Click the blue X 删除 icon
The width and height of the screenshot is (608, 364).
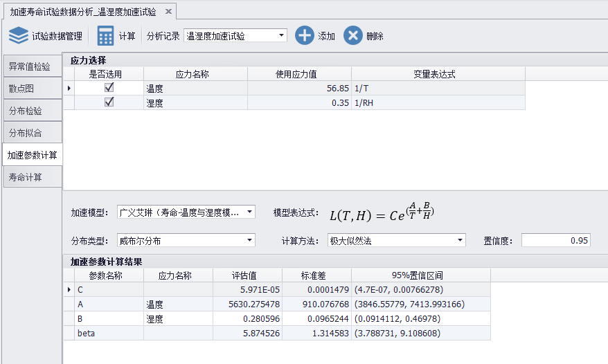tap(353, 36)
